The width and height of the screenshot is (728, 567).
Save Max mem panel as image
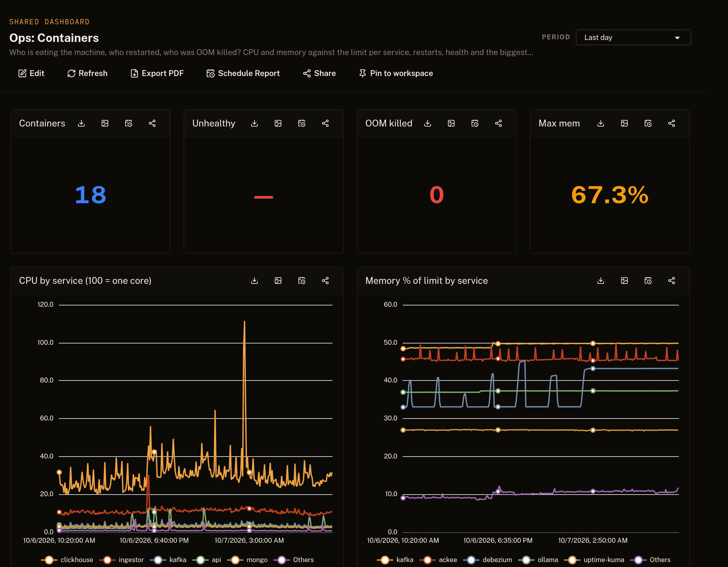click(x=624, y=123)
